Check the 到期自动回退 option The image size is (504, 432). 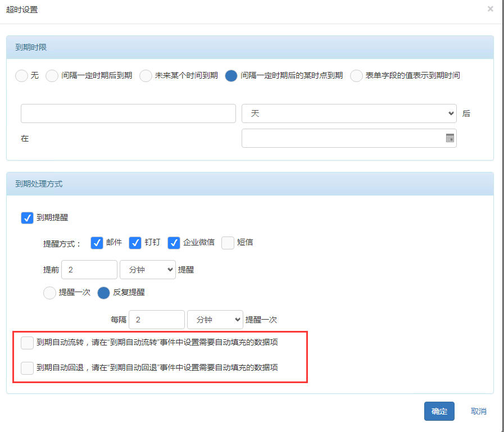pos(27,368)
